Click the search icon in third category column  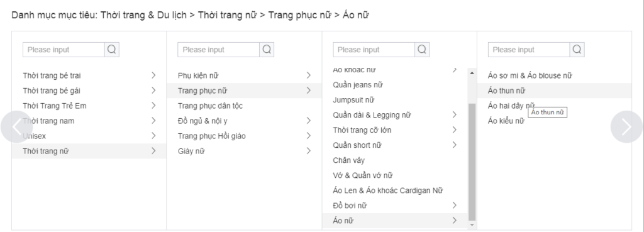422,50
